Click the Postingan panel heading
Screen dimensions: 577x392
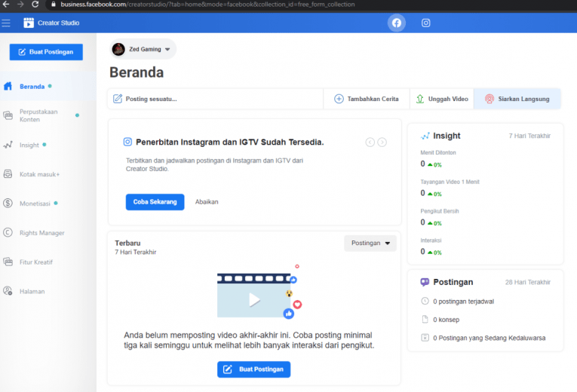click(x=453, y=282)
